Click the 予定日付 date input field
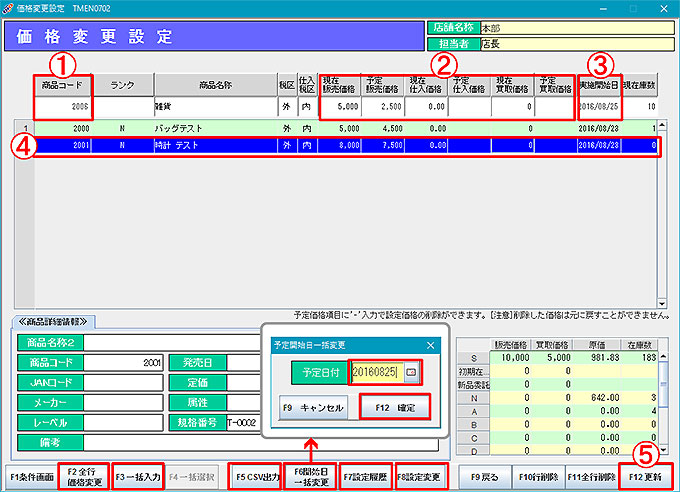The height and width of the screenshot is (492, 680). tap(377, 372)
